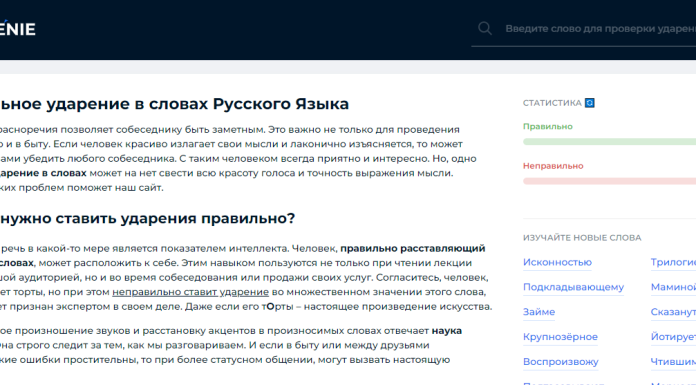Click the 'нужно ставить ударения правильно?' heading
Screen dimensions: 696x385
point(147,218)
